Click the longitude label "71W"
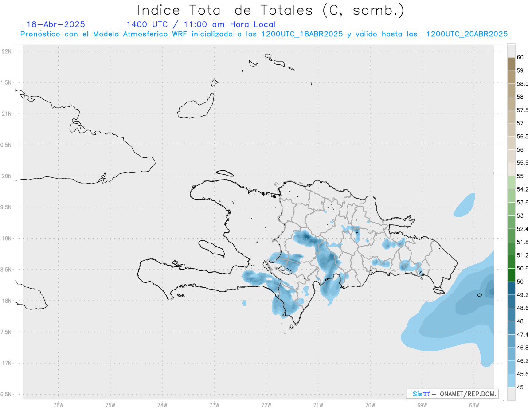The image size is (532, 411). (x=318, y=405)
